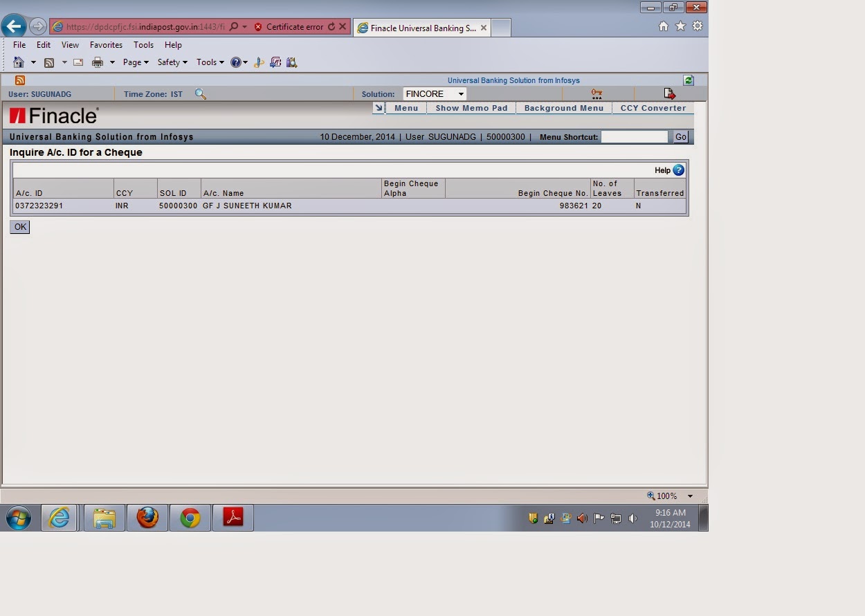Viewport: 865px width, 616px height.
Task: Click the read mail icon in the command bar
Action: (x=78, y=62)
